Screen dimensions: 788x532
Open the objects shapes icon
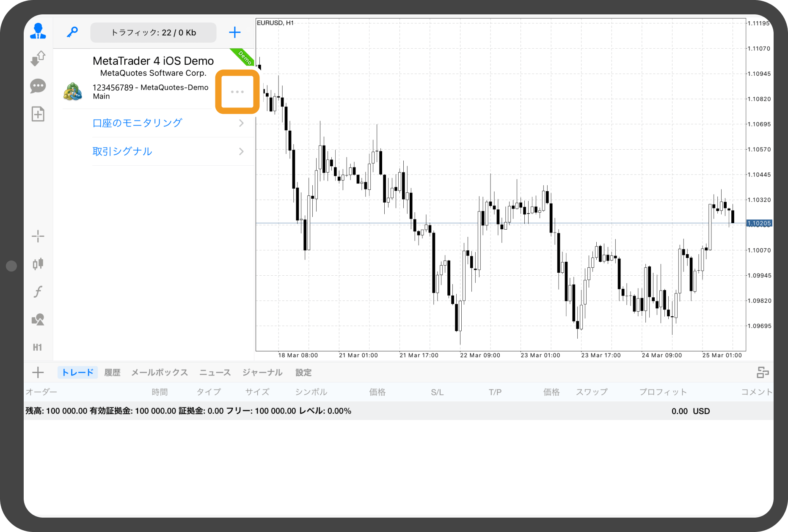click(x=38, y=320)
